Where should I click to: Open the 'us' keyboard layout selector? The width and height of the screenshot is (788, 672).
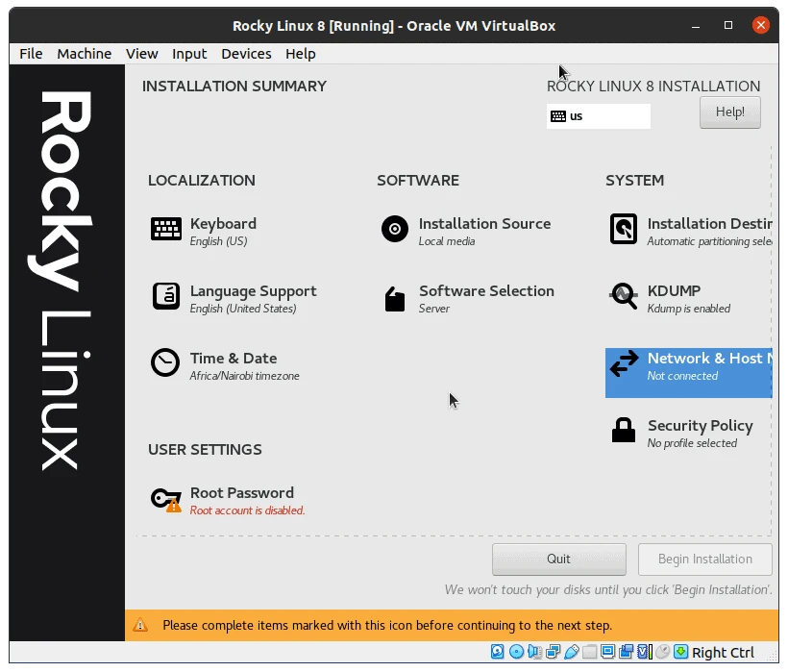pos(598,116)
